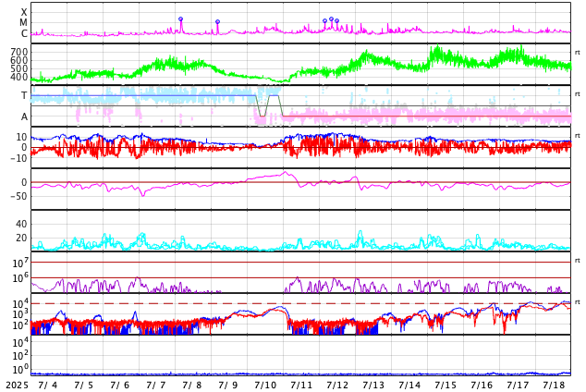Click the 600 label on the green speed panel

(19, 60)
